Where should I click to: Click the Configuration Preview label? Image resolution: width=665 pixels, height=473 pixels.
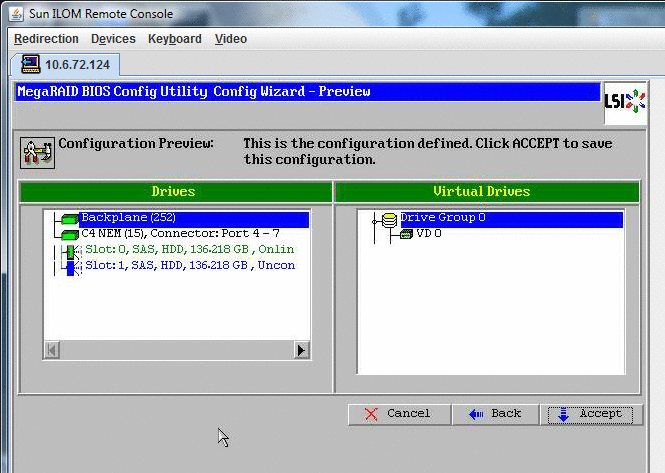pos(136,143)
